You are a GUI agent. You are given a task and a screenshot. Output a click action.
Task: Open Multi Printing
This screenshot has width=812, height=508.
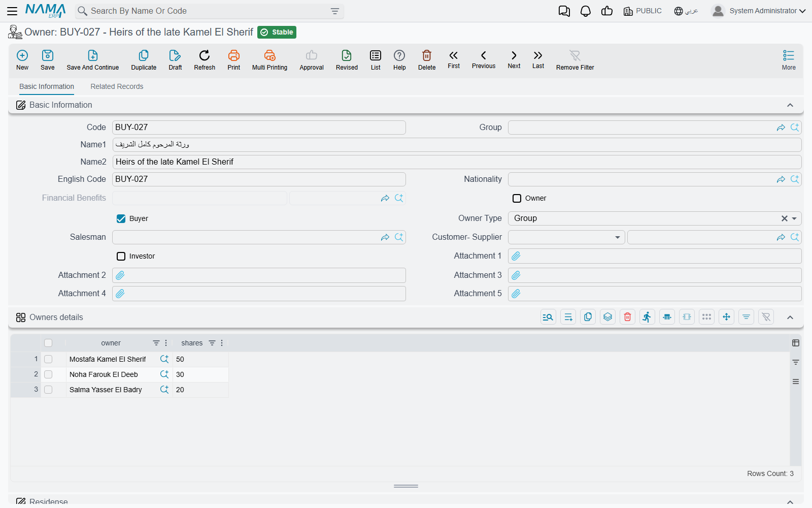point(269,60)
